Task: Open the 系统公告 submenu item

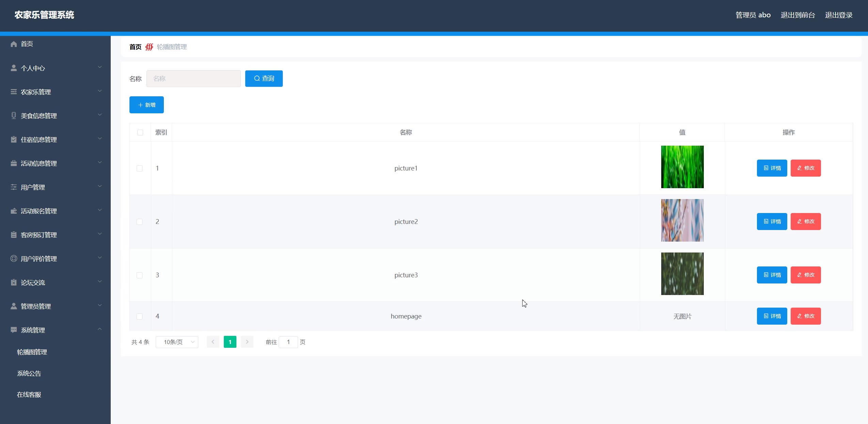Action: (x=29, y=374)
